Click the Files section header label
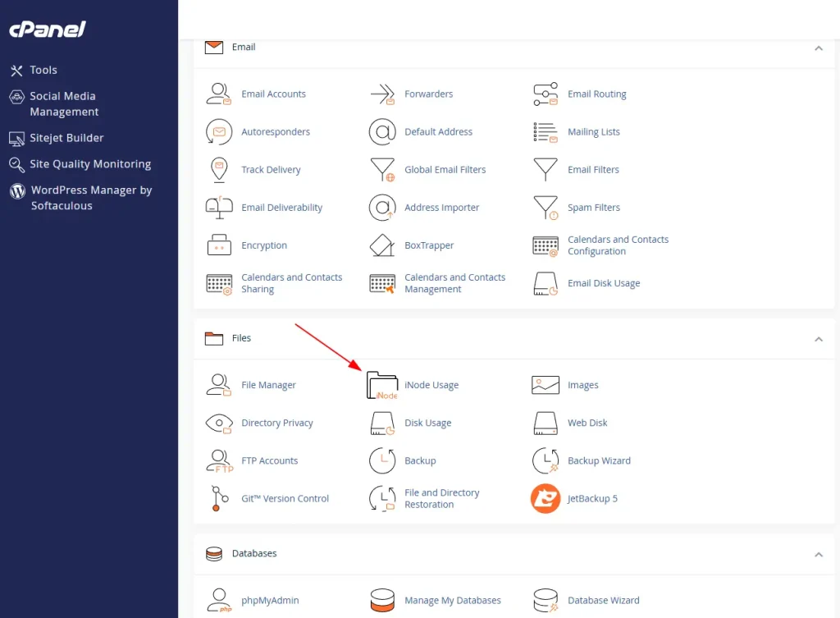The height and width of the screenshot is (618, 840). coord(241,338)
